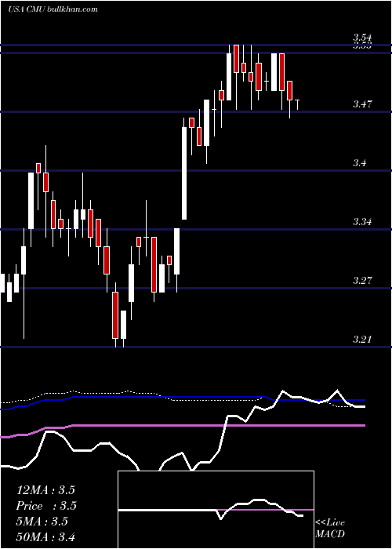Click the 3.54 price level label
This screenshot has width=392, height=549.
362,38
